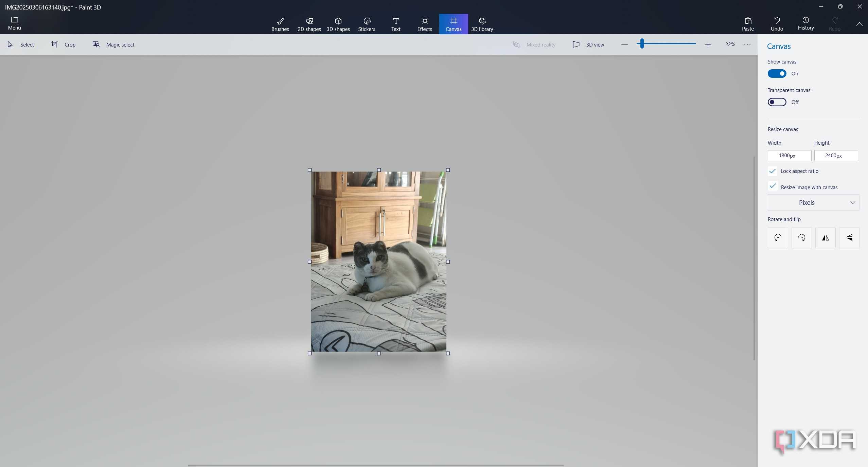Screen dimensions: 868x467
Task: Open the 2D shapes tool
Action: click(309, 24)
